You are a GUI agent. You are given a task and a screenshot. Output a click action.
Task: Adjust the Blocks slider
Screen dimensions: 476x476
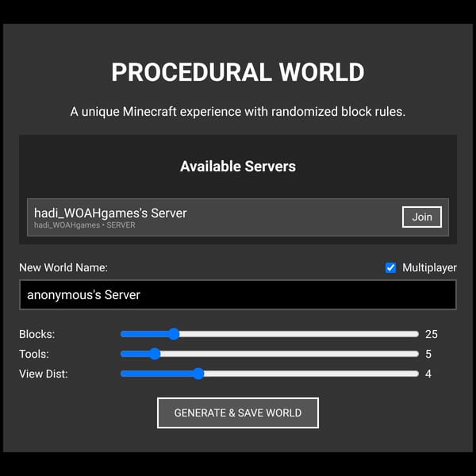pyautogui.click(x=270, y=334)
